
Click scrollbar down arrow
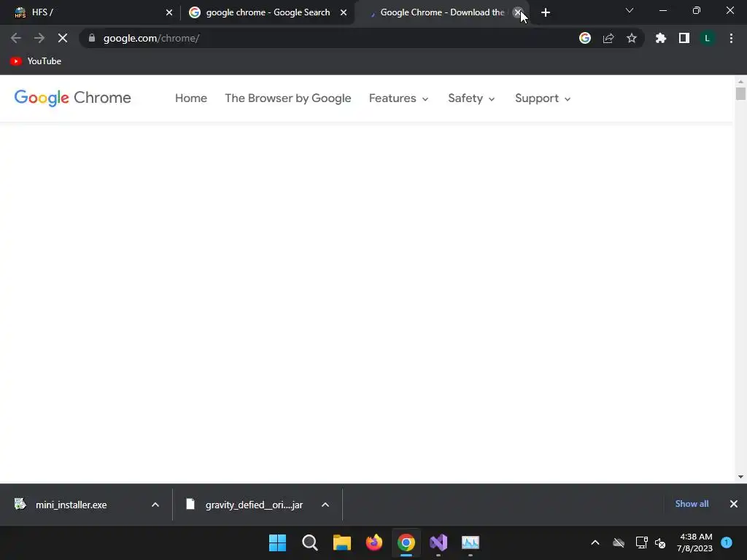[x=740, y=477]
